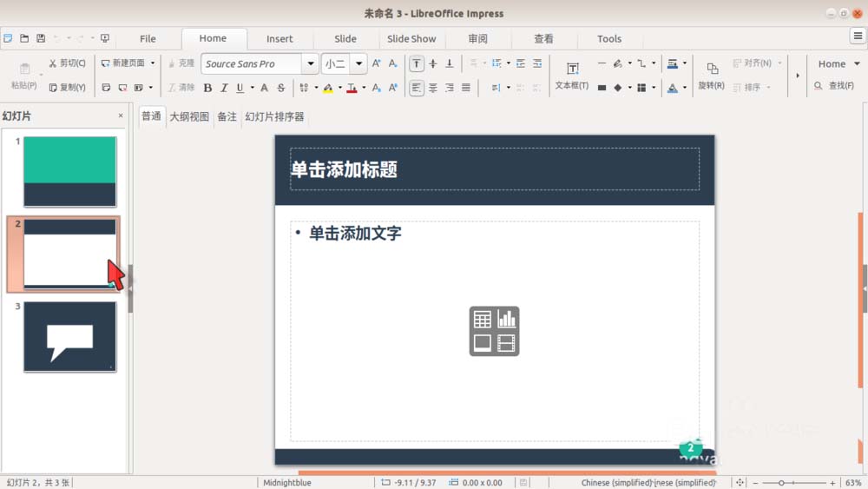Viewport: 868px width, 489px height.
Task: Open the new page (新建页面) dropdown arrow
Action: pyautogui.click(x=153, y=63)
